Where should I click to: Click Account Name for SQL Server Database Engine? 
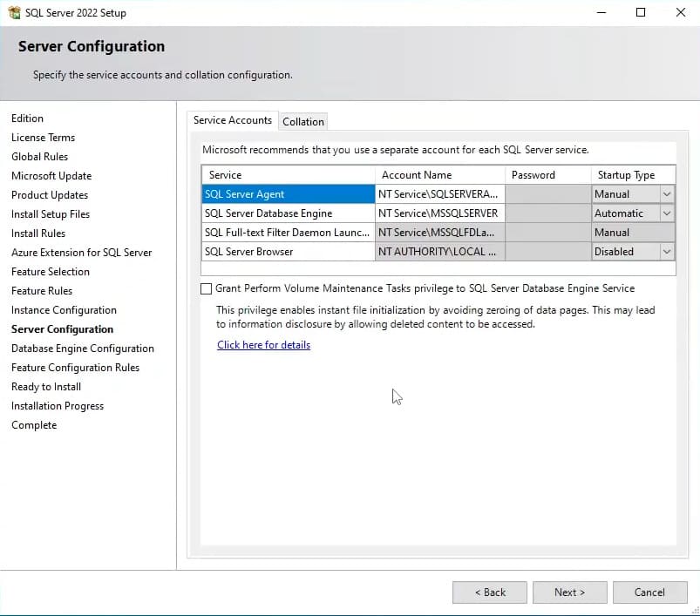pyautogui.click(x=439, y=213)
